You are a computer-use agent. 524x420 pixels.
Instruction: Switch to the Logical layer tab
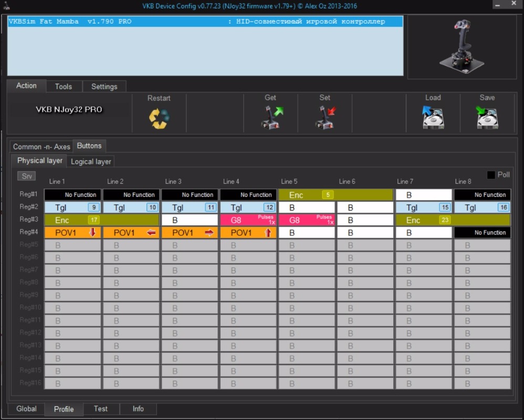(91, 162)
